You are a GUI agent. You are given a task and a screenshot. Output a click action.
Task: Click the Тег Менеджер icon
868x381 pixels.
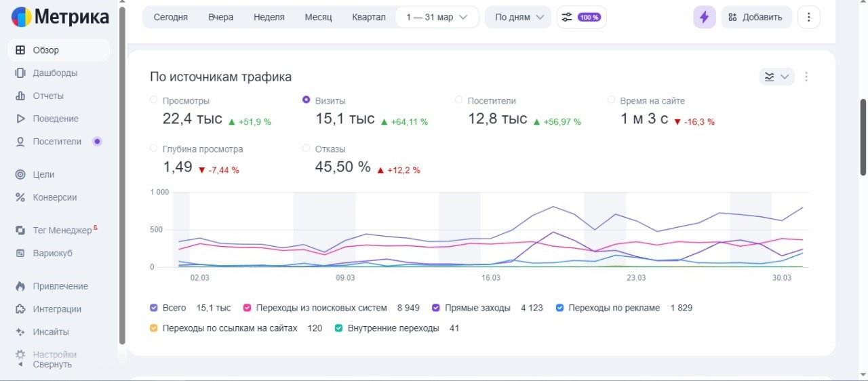[20, 230]
